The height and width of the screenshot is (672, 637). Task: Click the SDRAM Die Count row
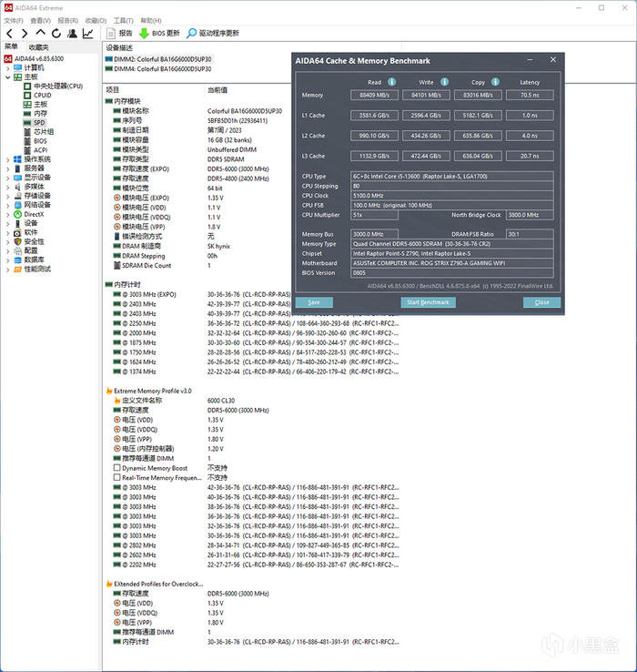(x=162, y=265)
